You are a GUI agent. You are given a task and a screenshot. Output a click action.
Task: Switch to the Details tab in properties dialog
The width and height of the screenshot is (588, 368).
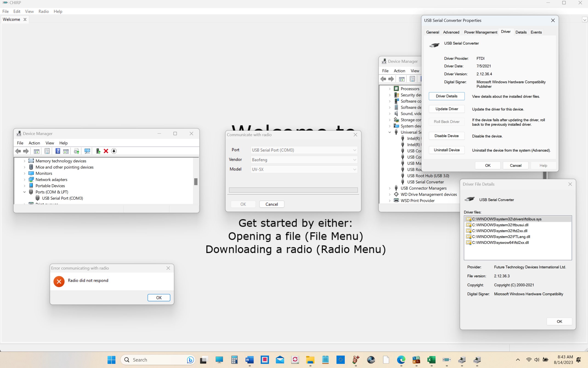pos(521,32)
